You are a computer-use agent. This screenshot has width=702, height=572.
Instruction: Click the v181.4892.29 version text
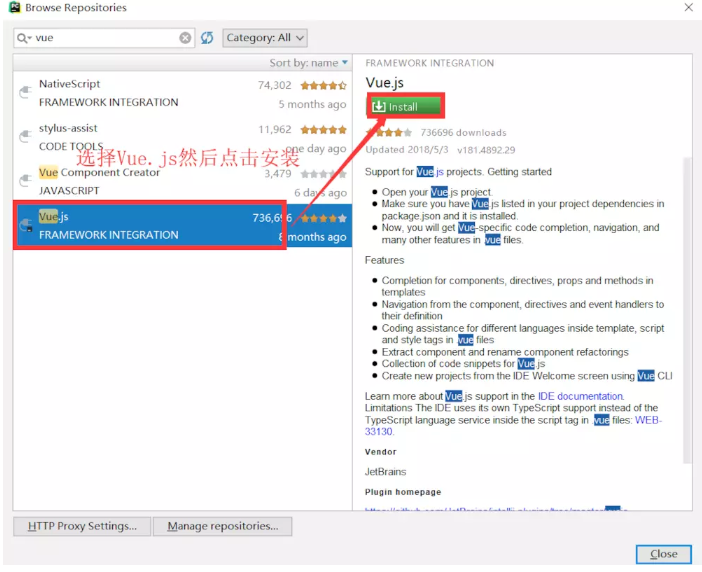click(486, 150)
